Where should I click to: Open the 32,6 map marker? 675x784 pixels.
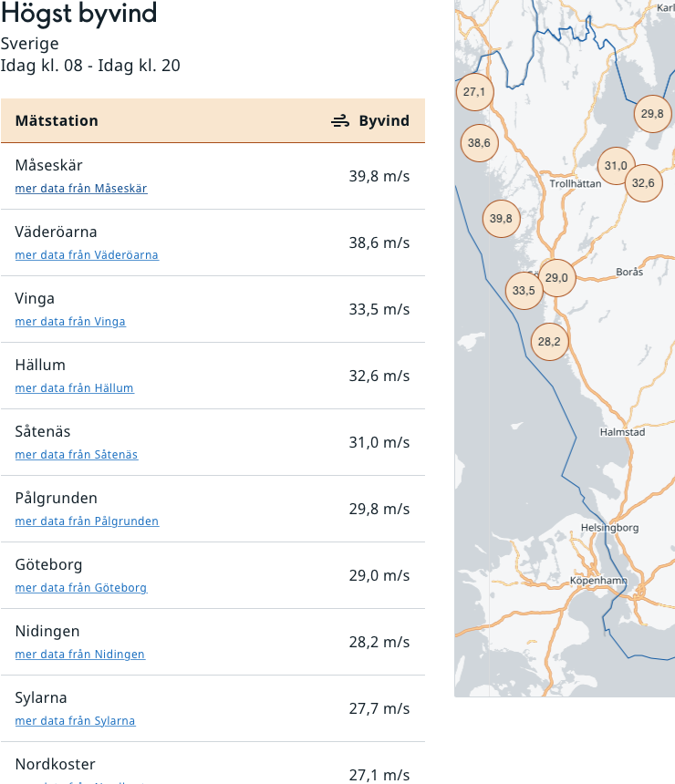[643, 182]
